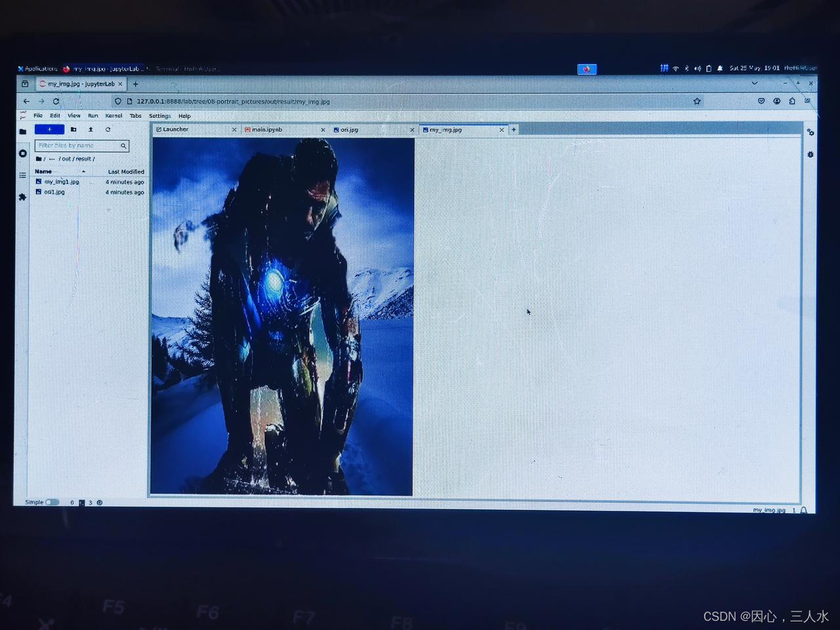Open the Settings menu
The width and height of the screenshot is (840, 630).
159,115
